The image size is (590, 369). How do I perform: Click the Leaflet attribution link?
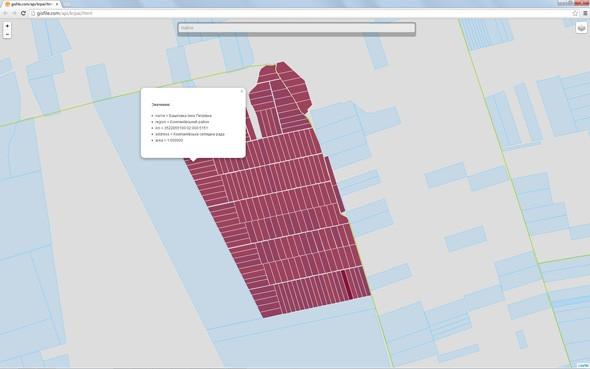click(583, 365)
